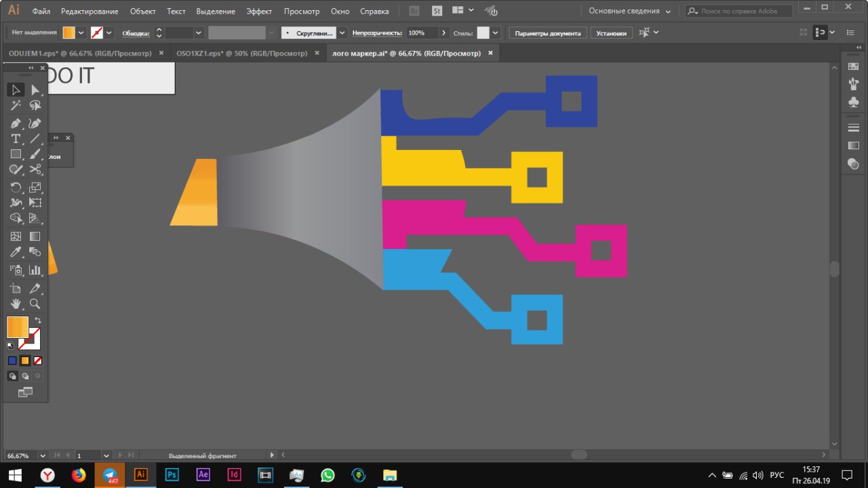
Task: Open the fill color dropdown in control bar
Action: [x=81, y=33]
